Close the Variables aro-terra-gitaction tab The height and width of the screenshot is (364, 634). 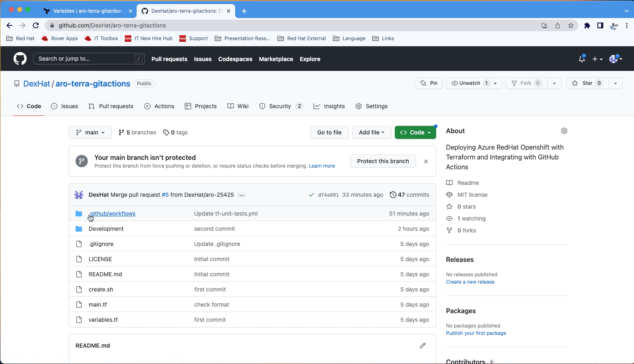coord(130,11)
